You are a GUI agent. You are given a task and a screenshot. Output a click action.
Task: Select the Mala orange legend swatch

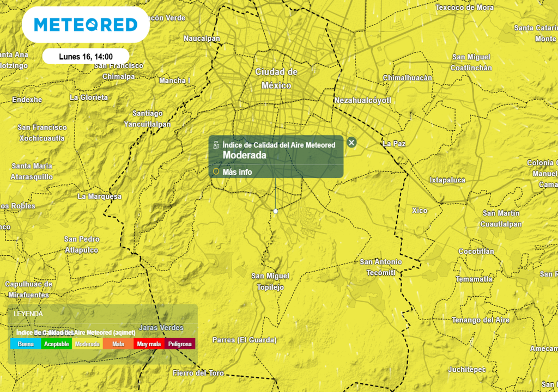pos(118,344)
